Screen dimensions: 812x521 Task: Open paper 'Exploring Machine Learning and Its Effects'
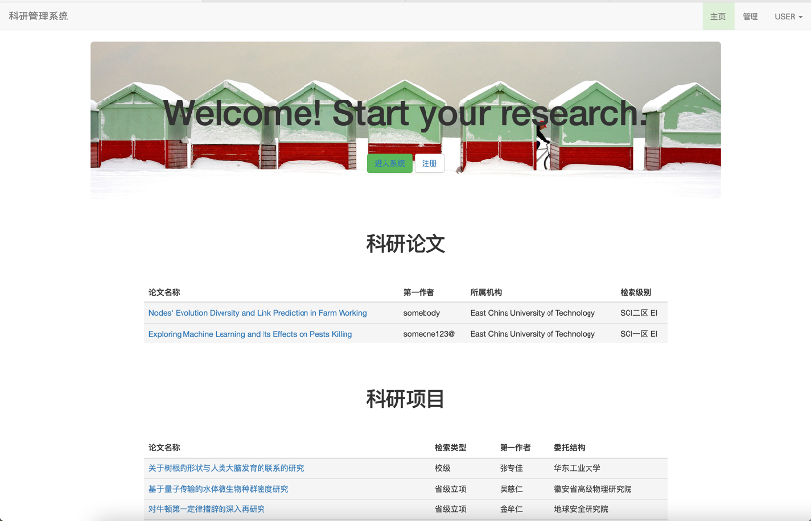coord(250,334)
